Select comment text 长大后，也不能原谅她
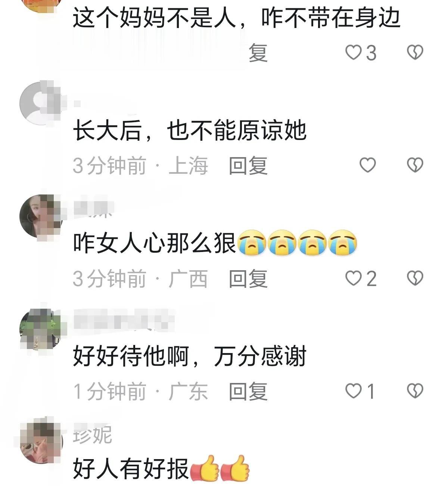448x486 pixels. 190,130
